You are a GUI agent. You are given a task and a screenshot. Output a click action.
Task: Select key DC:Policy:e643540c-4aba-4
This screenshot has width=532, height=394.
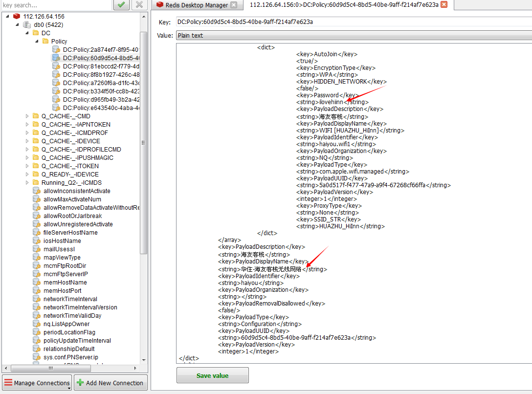(x=101, y=108)
